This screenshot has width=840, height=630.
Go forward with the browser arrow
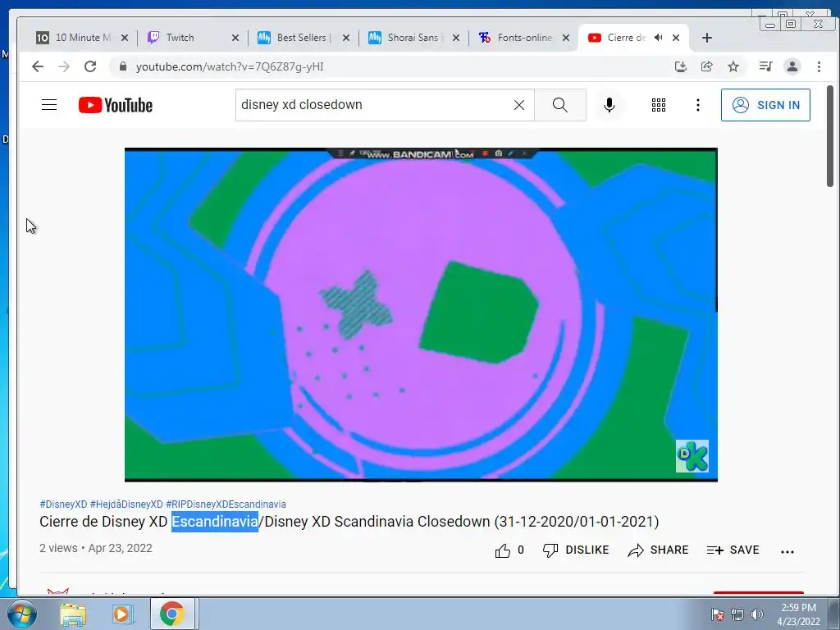[x=64, y=66]
